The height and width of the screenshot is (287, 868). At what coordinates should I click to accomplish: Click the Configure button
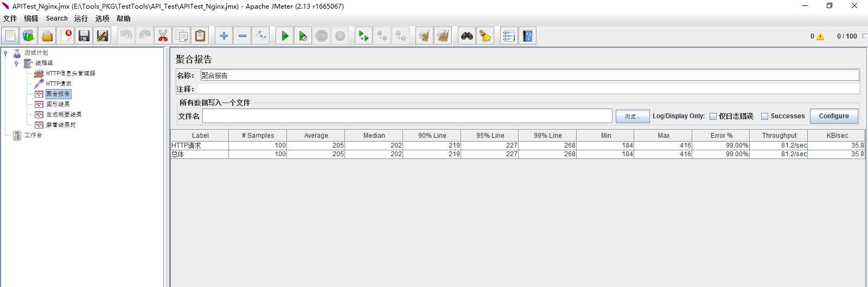pos(834,116)
